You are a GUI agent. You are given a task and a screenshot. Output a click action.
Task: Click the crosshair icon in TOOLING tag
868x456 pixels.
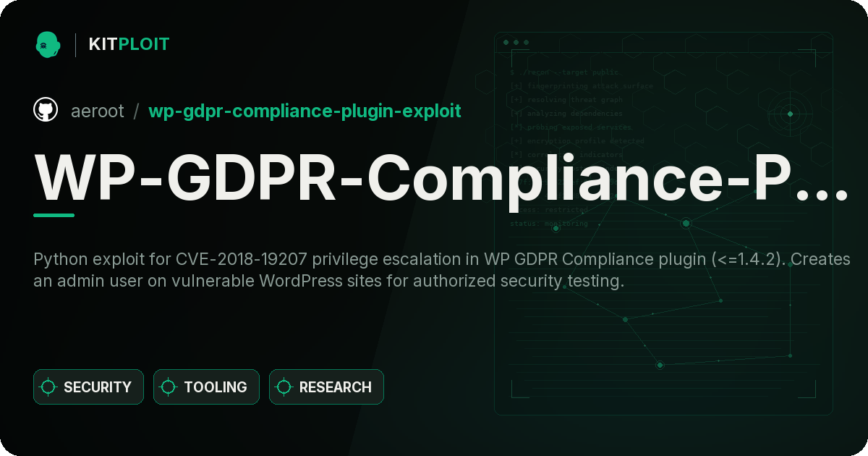pos(169,387)
